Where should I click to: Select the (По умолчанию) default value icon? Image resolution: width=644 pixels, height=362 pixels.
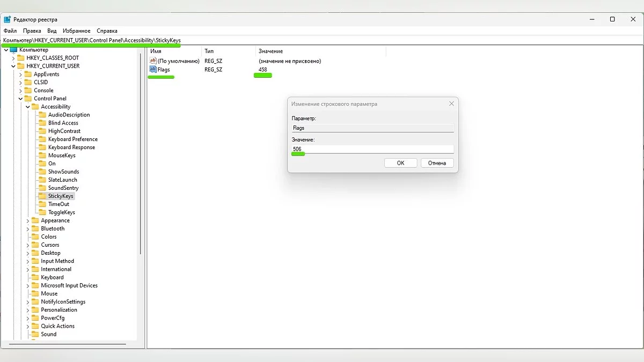153,61
